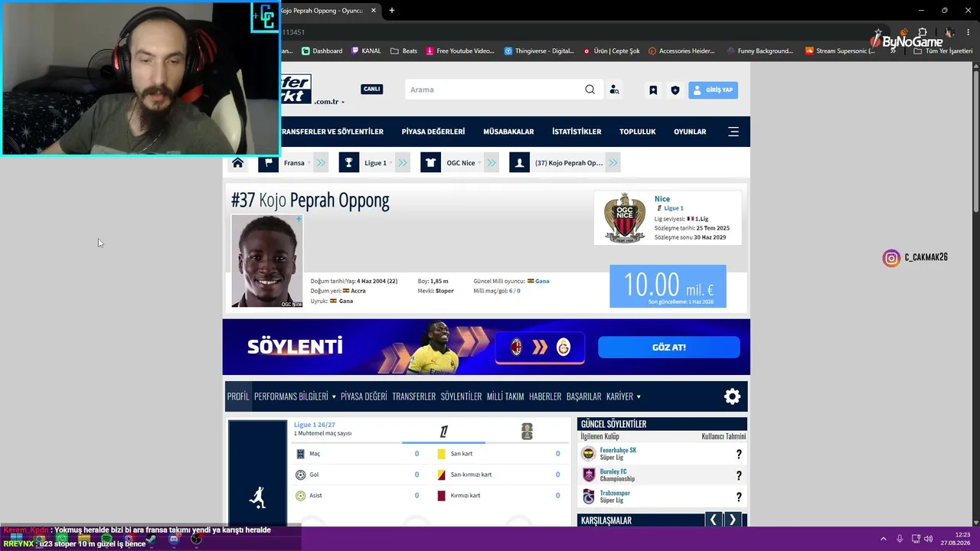Open the Trabzonspor rumour link

click(x=615, y=493)
